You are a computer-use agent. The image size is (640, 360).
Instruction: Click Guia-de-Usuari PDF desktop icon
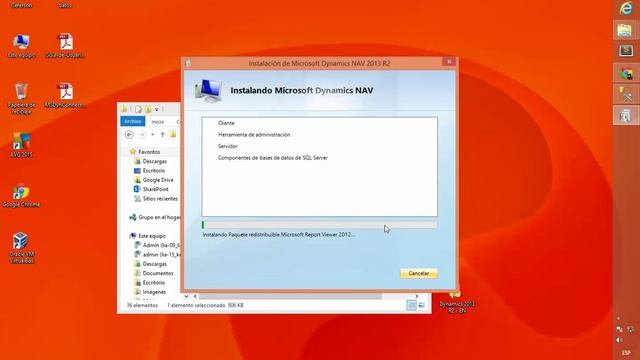pos(65,46)
